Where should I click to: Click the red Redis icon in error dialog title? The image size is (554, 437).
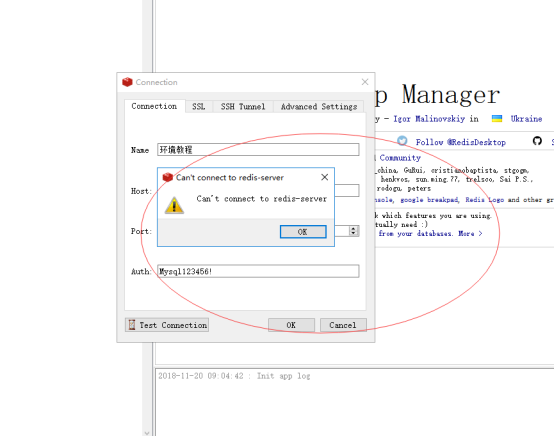point(167,177)
